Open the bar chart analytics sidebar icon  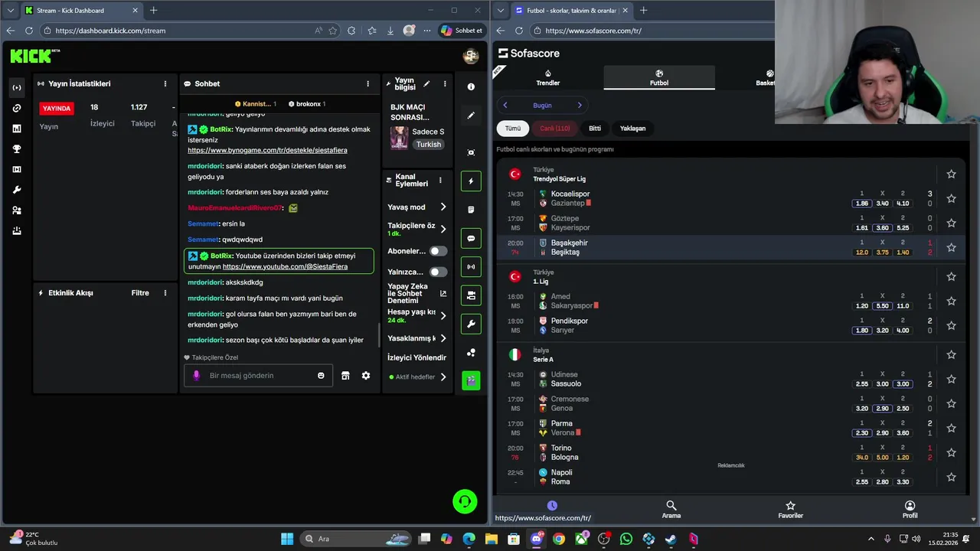pos(17,129)
